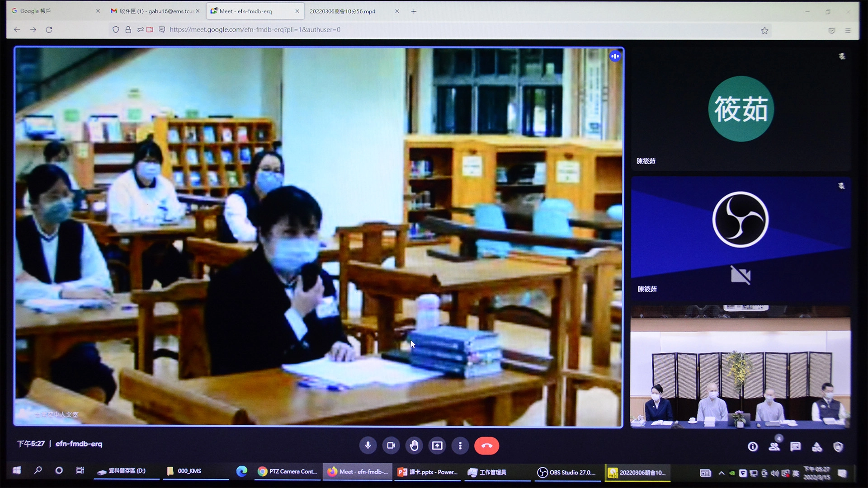Click the site padlock icon
Screen dimensions: 868x488
click(128, 29)
